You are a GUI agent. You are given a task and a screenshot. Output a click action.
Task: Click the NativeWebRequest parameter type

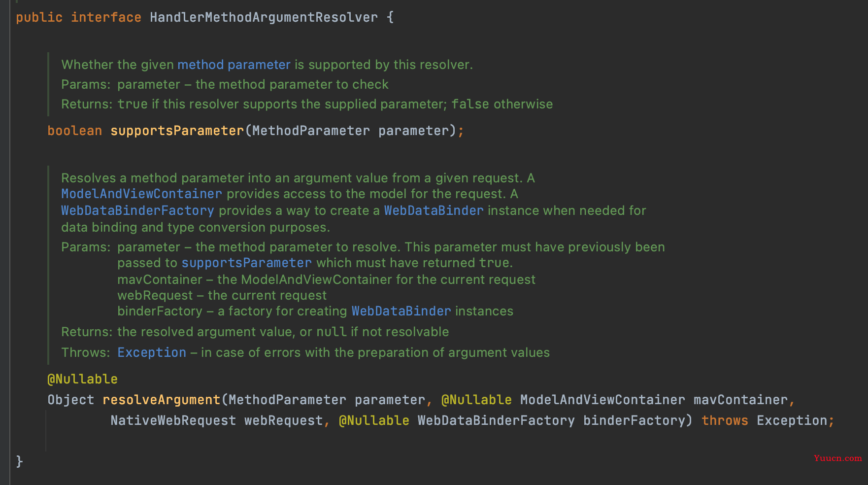pyautogui.click(x=173, y=420)
